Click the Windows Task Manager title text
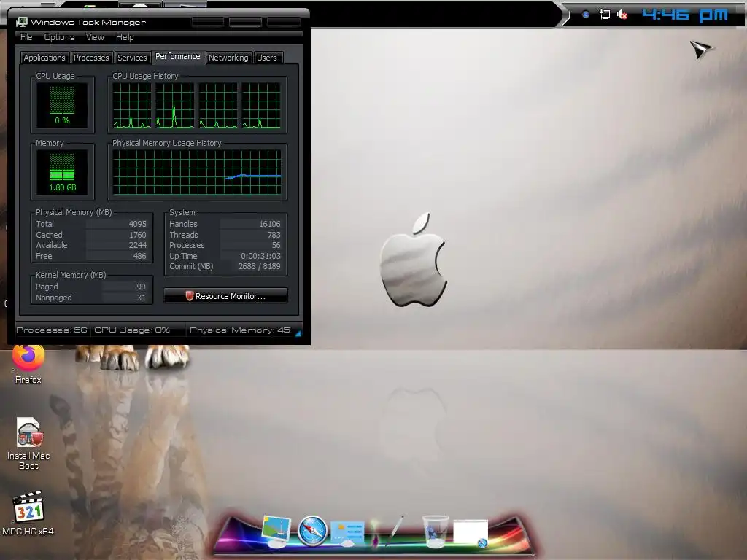747x560 pixels. [x=88, y=23]
